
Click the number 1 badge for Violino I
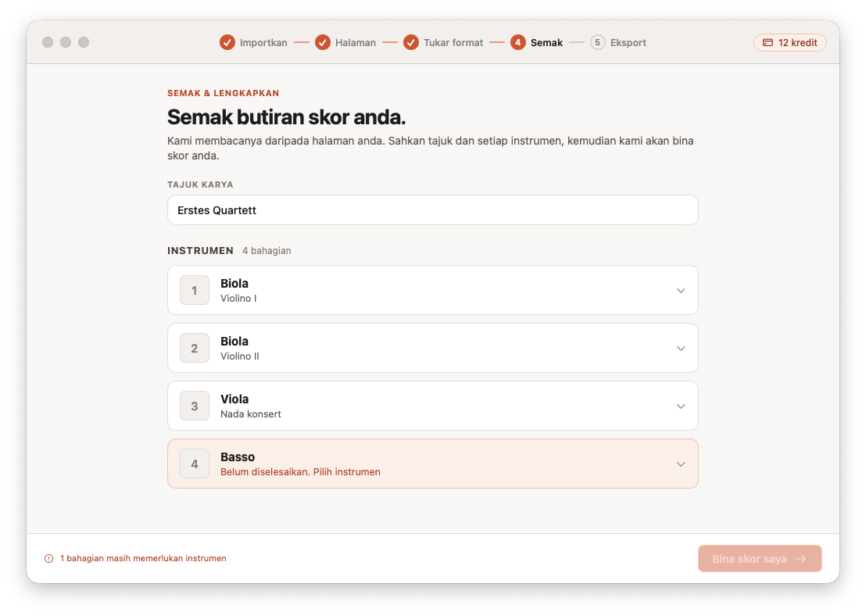pyautogui.click(x=195, y=290)
